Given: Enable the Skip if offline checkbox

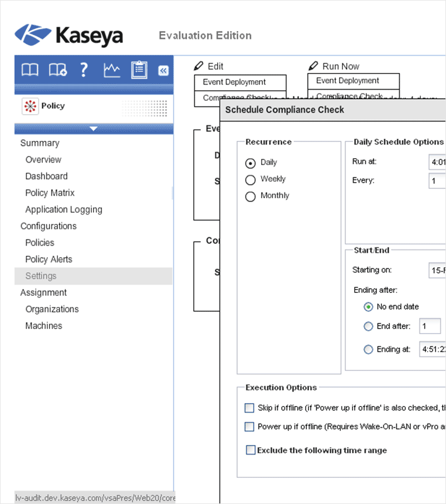Looking at the screenshot, I should click(x=249, y=408).
